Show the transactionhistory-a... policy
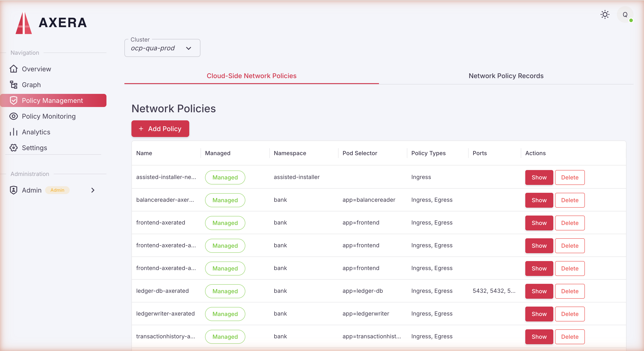The image size is (644, 351). pyautogui.click(x=539, y=337)
